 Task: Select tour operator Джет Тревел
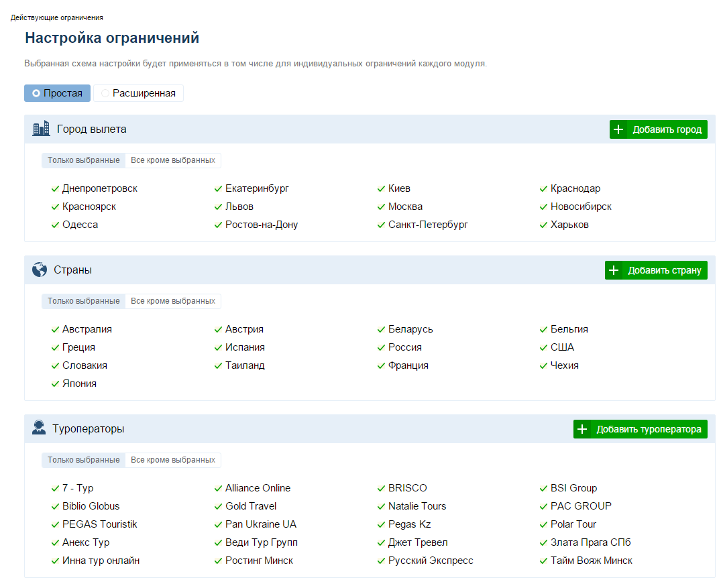click(x=418, y=542)
